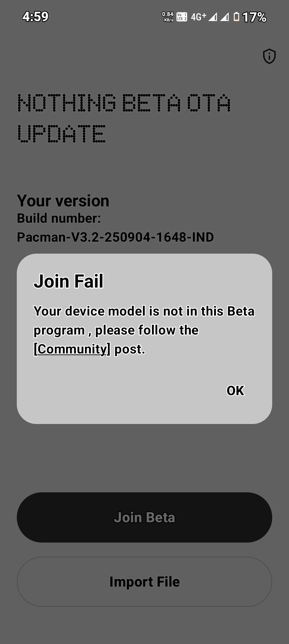Image resolution: width=289 pixels, height=644 pixels.
Task: Tap the Import File button
Action: click(144, 582)
